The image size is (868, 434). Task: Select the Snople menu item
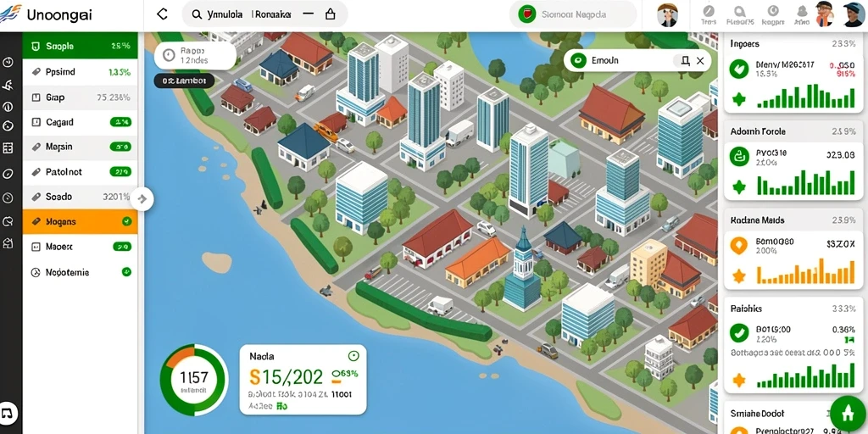pyautogui.click(x=80, y=46)
